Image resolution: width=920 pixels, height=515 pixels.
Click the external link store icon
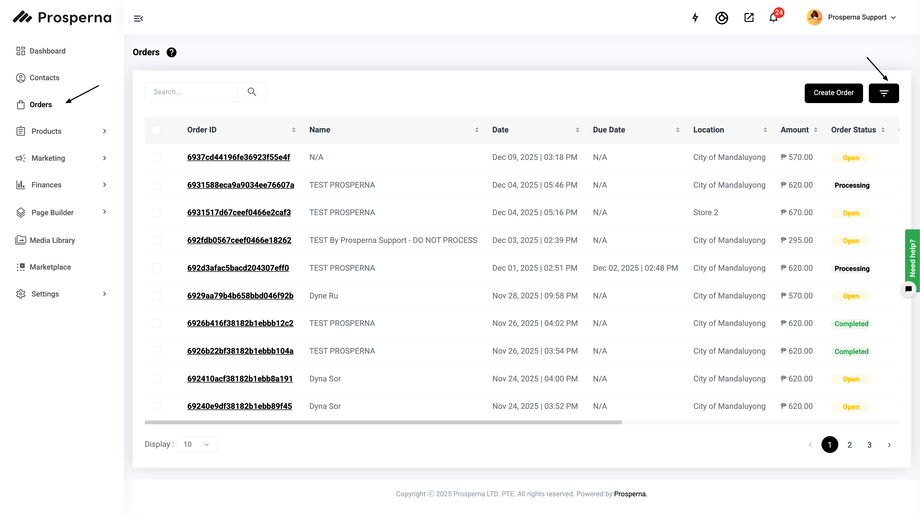(x=748, y=18)
